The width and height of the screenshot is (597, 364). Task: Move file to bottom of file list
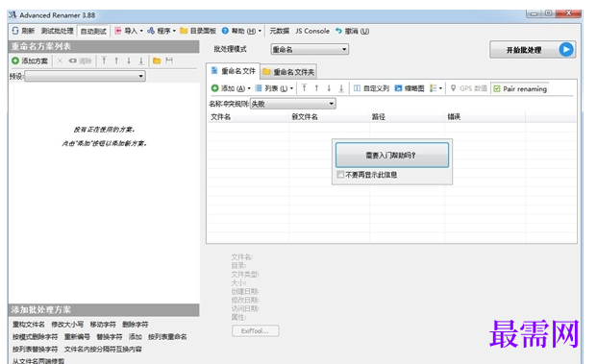341,88
